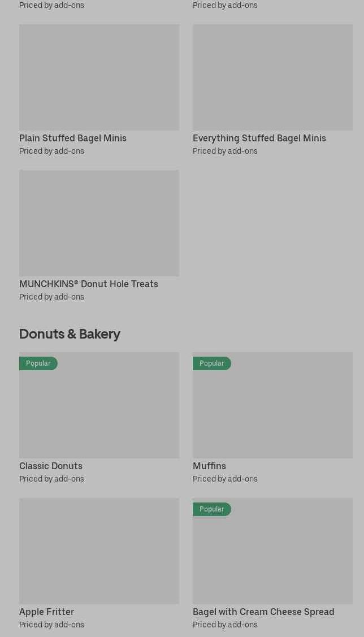Click the Classic Donuts title
Image resolution: width=364 pixels, height=637 pixels.
click(51, 466)
